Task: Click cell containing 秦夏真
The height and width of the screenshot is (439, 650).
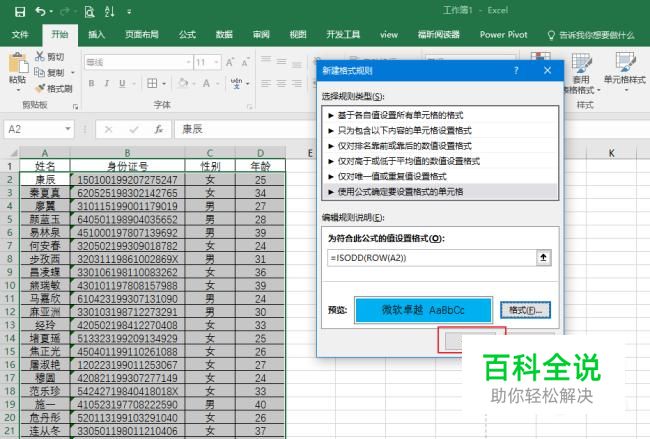Action: 45,193
